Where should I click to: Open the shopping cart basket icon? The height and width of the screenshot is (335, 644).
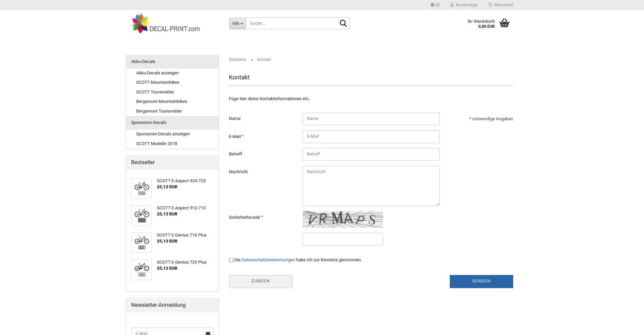(504, 23)
